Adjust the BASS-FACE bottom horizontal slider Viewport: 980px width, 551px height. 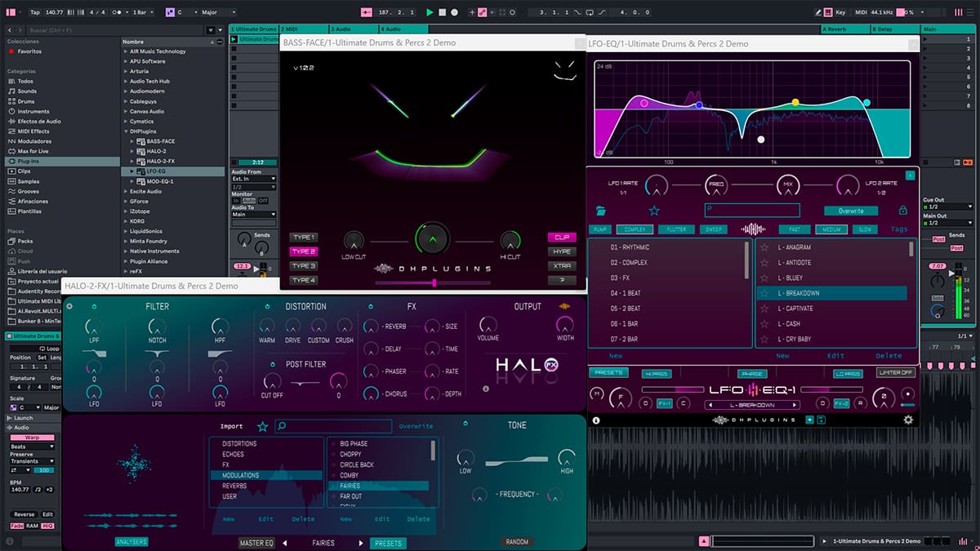[x=432, y=282]
